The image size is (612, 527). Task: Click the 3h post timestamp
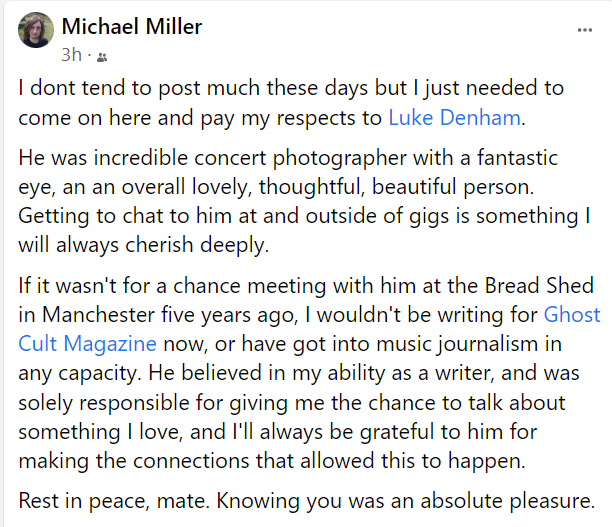tap(71, 55)
